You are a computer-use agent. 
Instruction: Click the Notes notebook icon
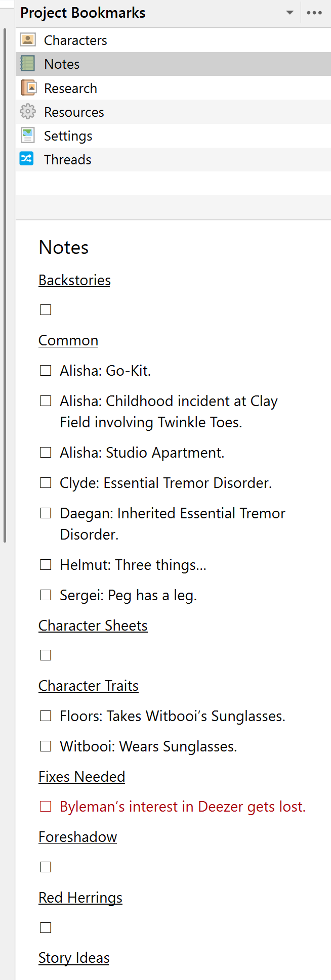click(x=28, y=64)
